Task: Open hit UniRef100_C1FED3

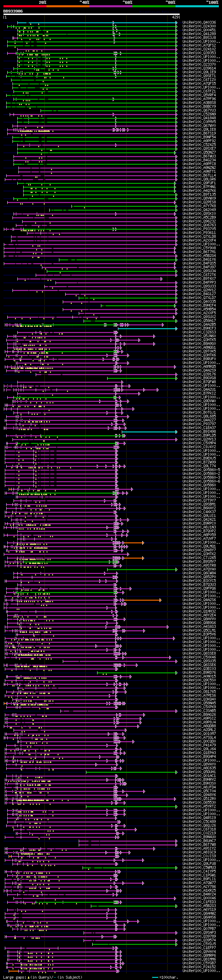Action: click(x=199, y=902)
